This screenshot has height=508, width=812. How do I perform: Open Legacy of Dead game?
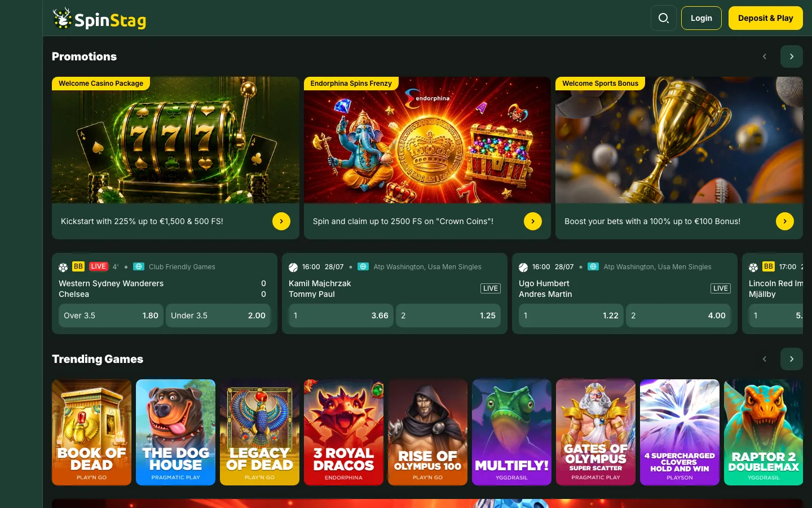click(x=259, y=432)
